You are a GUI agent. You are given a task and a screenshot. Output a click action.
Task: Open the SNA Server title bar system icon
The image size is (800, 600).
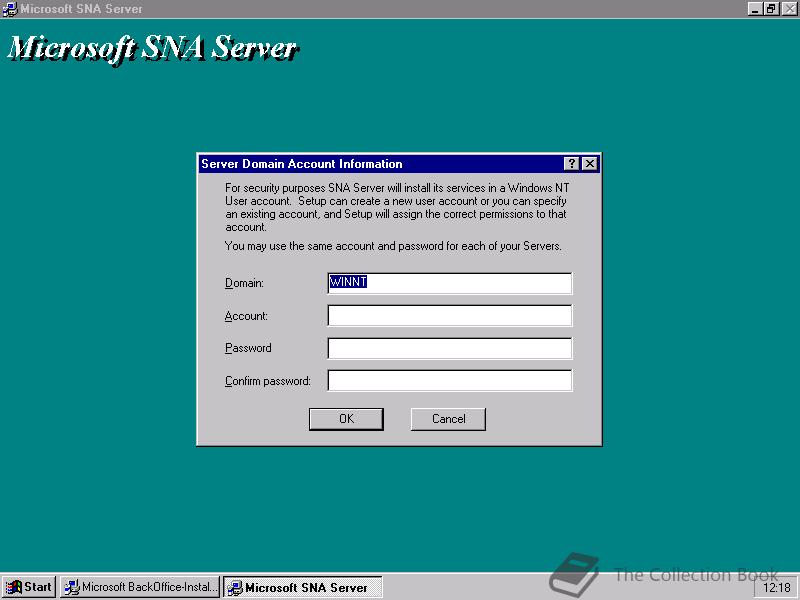[x=10, y=9]
